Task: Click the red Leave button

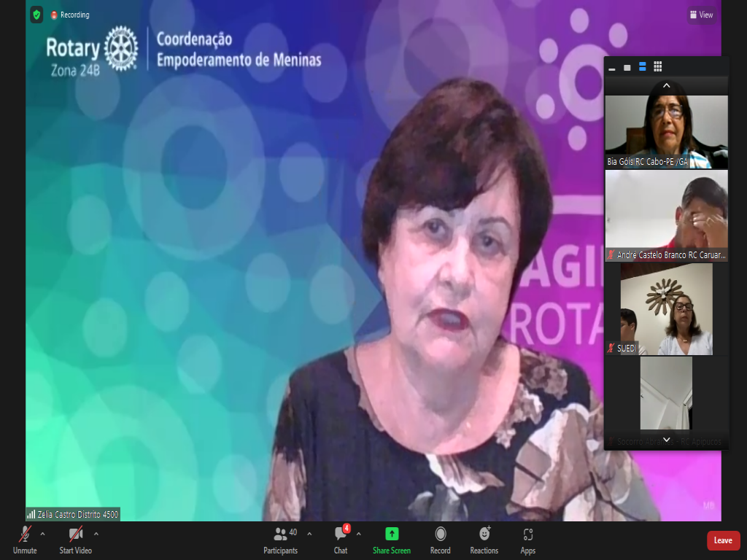Action: (723, 540)
